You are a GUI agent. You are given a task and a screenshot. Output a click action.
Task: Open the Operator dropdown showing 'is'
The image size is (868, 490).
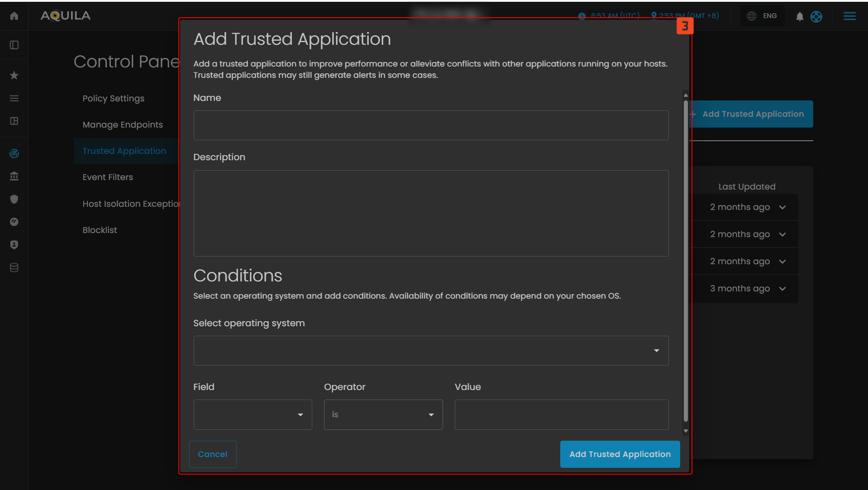(x=383, y=414)
